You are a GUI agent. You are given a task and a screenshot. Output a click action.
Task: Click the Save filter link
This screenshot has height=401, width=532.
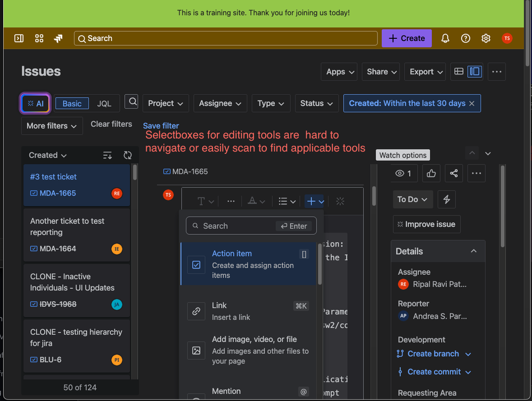point(160,126)
